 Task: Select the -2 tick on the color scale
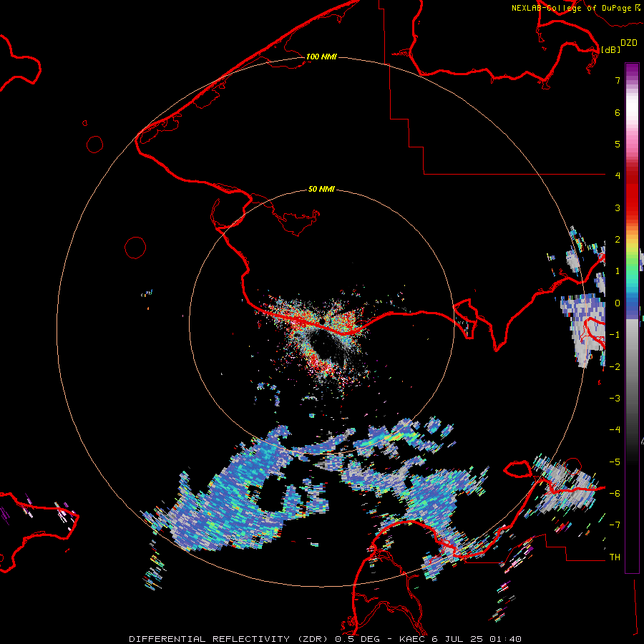tap(615, 366)
